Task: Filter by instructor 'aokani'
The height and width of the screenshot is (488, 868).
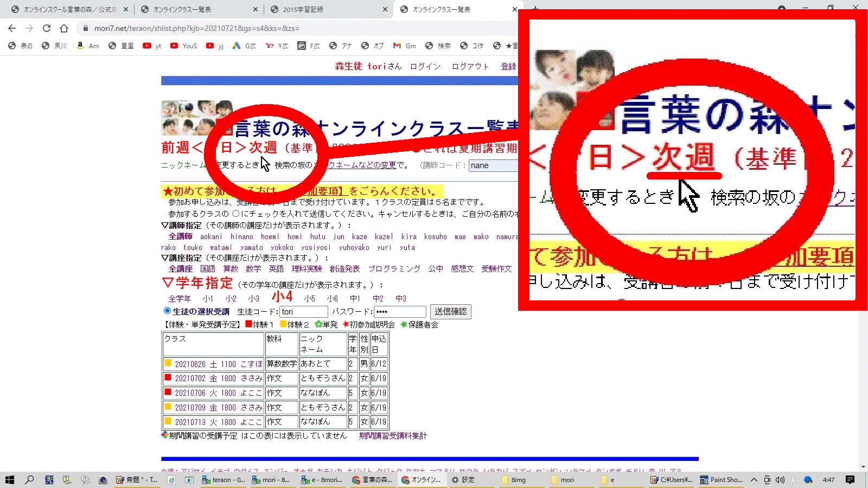Action: coord(211,236)
